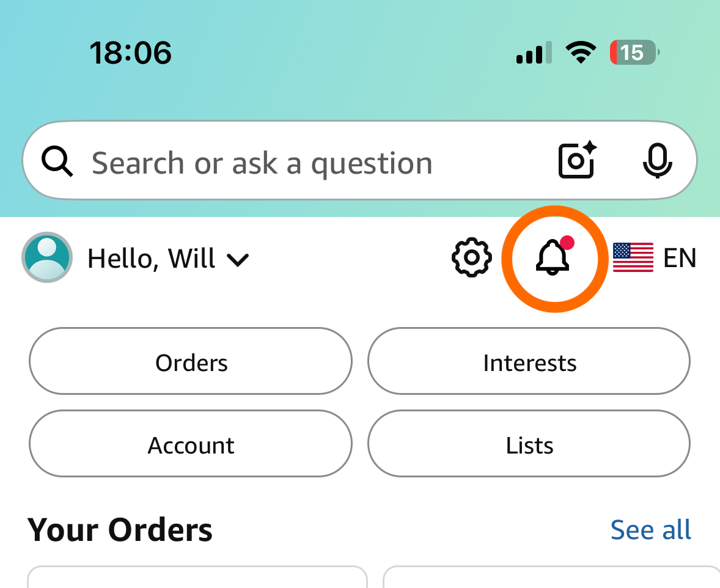Open the Orders section
The height and width of the screenshot is (588, 720).
[x=191, y=361]
